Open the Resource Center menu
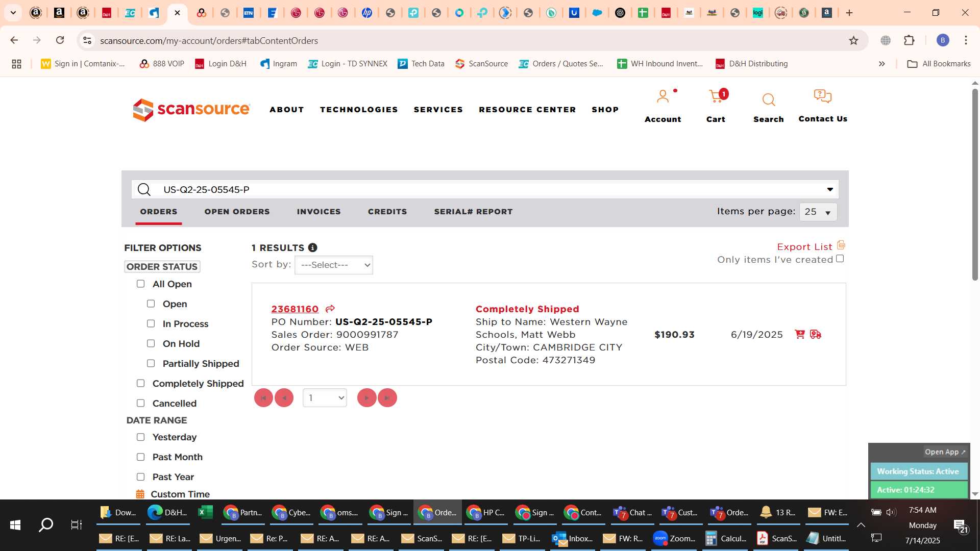Image resolution: width=980 pixels, height=551 pixels. [527, 110]
